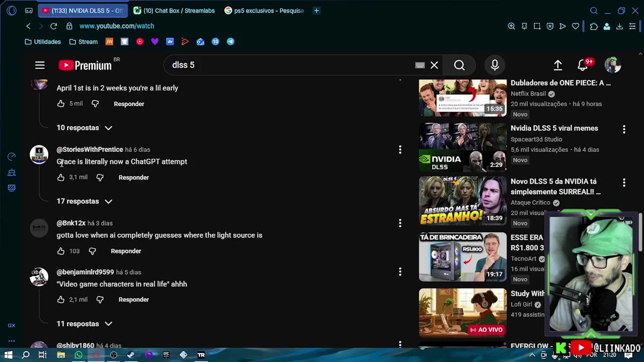Viewport: 644px width, 362px height.
Task: Open options for Bnk12x comment
Action: click(x=400, y=223)
